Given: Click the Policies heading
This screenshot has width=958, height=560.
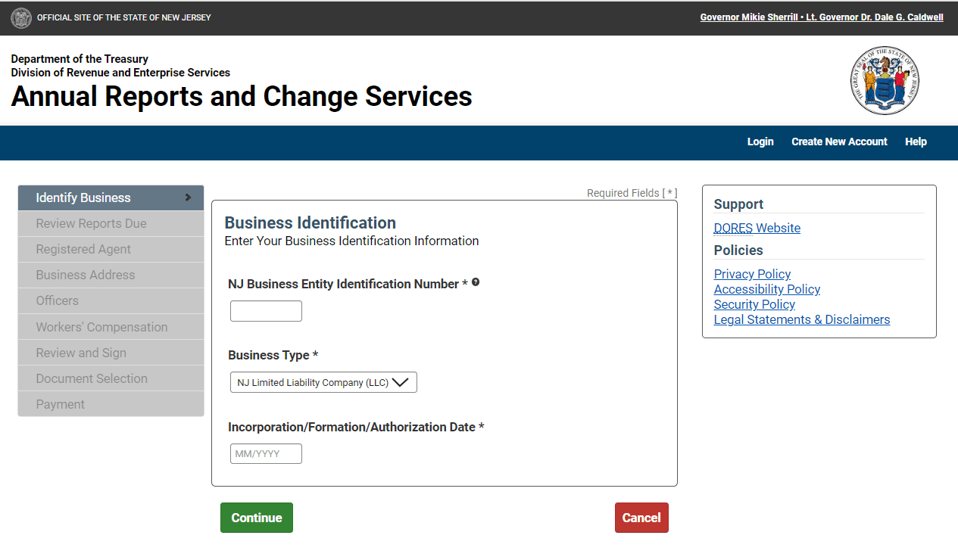Looking at the screenshot, I should tap(738, 250).
